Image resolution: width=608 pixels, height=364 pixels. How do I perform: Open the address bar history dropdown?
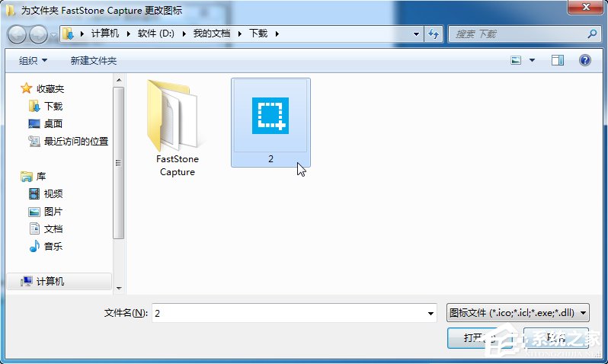[416, 34]
